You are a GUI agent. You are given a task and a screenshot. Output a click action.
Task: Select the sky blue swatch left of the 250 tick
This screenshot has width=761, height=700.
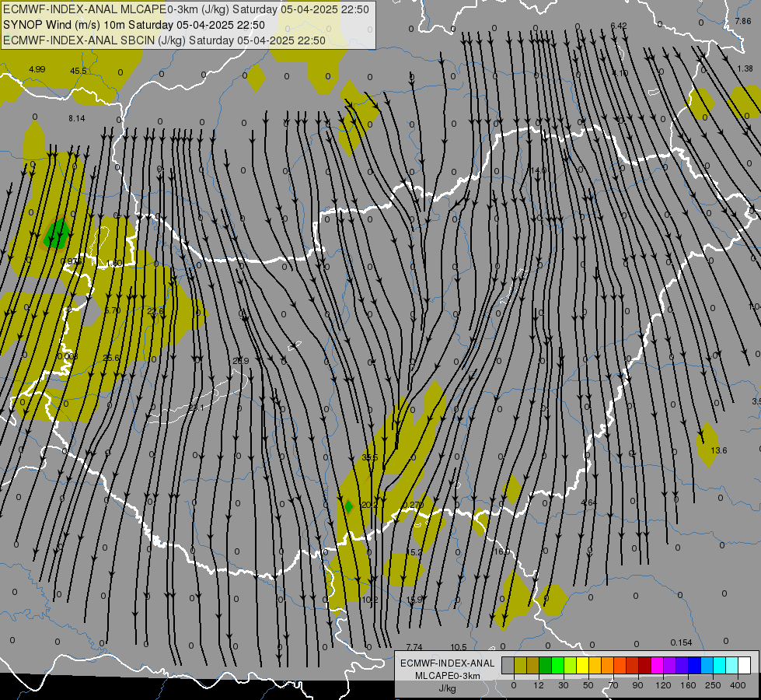707,666
